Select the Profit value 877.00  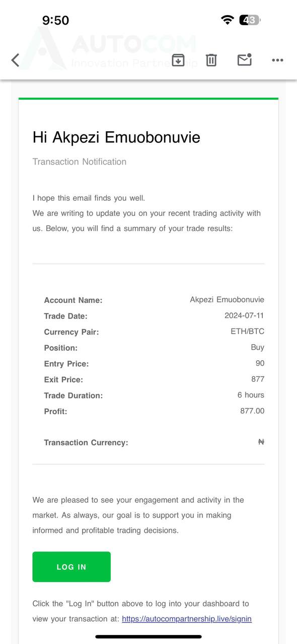[252, 411]
